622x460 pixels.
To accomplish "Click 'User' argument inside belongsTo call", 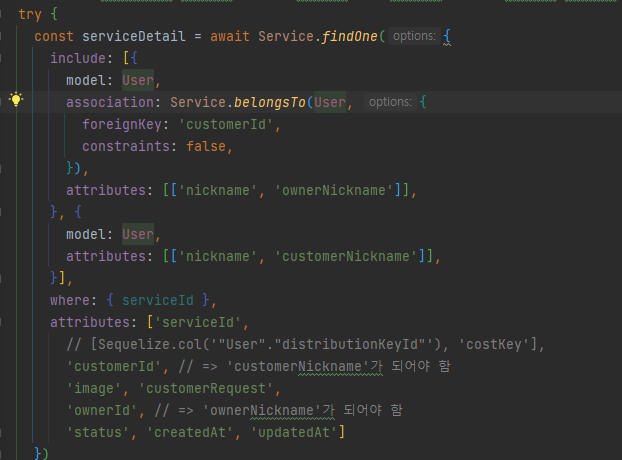I will pos(330,102).
